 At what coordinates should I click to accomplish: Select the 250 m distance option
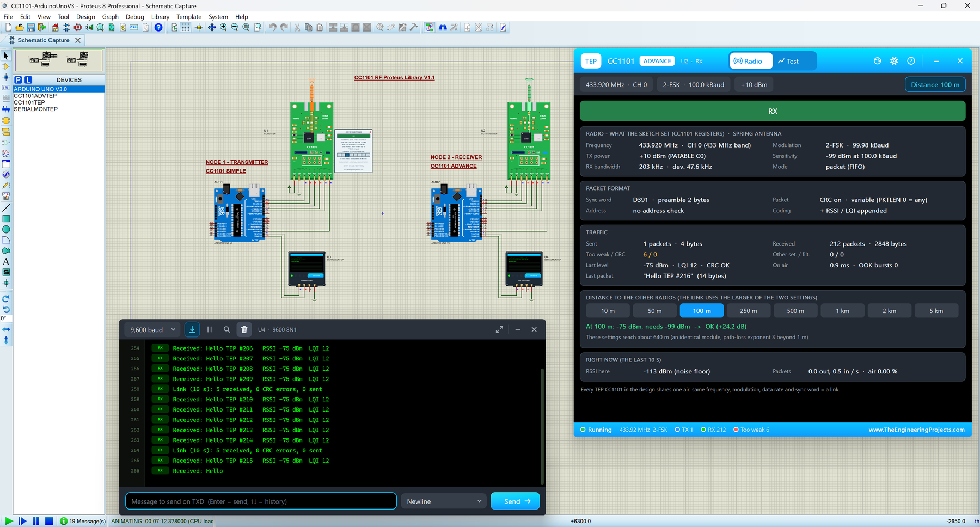(x=749, y=311)
